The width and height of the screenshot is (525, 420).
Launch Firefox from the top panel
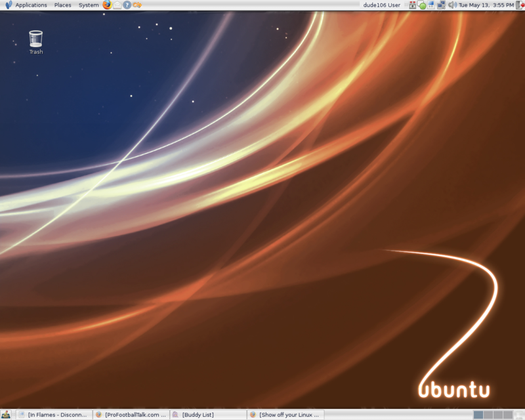click(107, 5)
